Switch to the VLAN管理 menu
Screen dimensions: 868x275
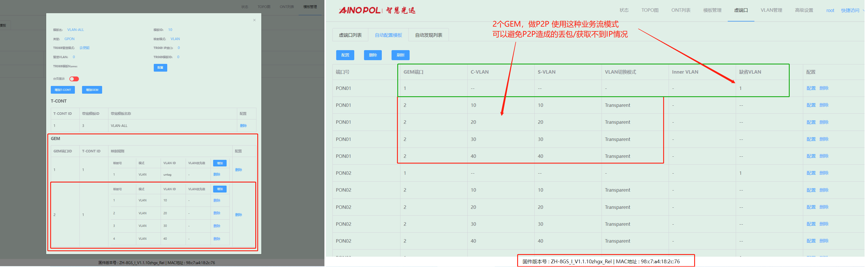click(x=771, y=10)
